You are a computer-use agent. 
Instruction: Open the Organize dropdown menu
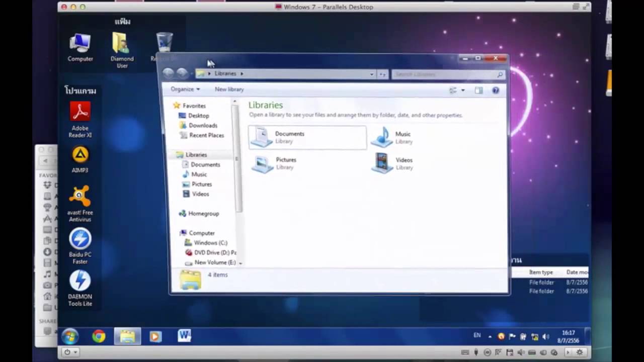coord(185,89)
